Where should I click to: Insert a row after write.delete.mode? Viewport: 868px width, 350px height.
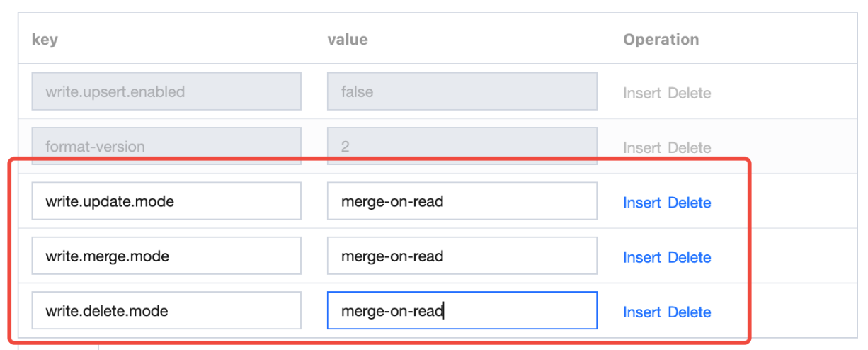642,312
